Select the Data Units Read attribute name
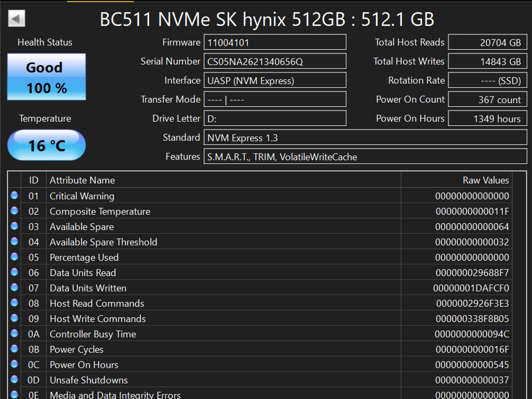 pyautogui.click(x=83, y=272)
